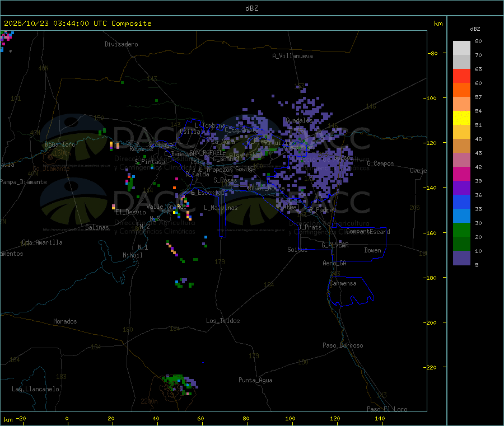This screenshot has height=426, width=504.
Task: Click the 140 km x-axis tick label
Action: (380, 418)
